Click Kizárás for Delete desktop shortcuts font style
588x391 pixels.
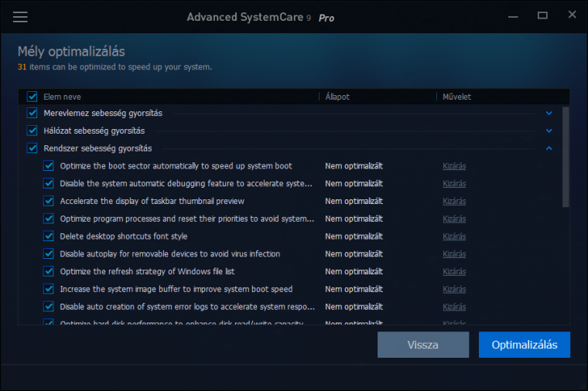(454, 236)
